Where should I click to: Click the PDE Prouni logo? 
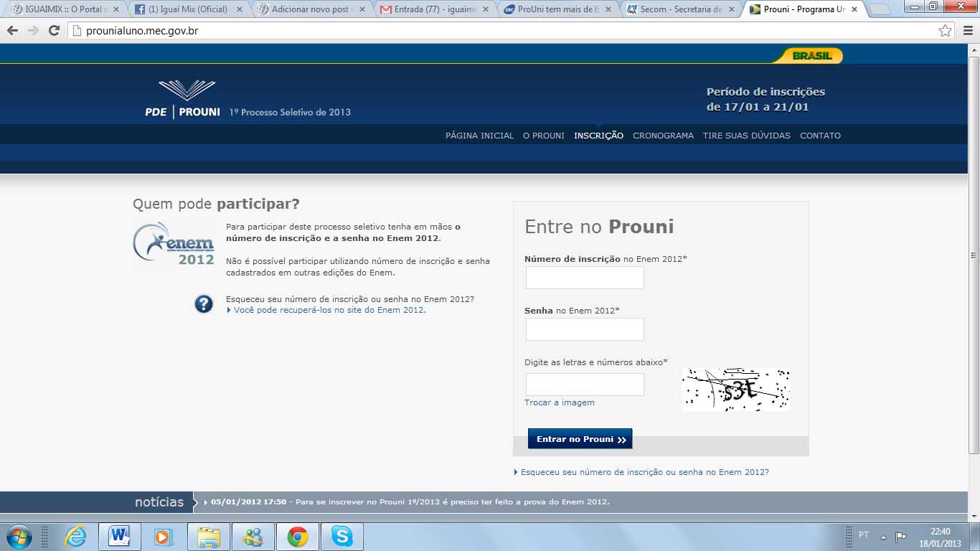pyautogui.click(x=183, y=100)
